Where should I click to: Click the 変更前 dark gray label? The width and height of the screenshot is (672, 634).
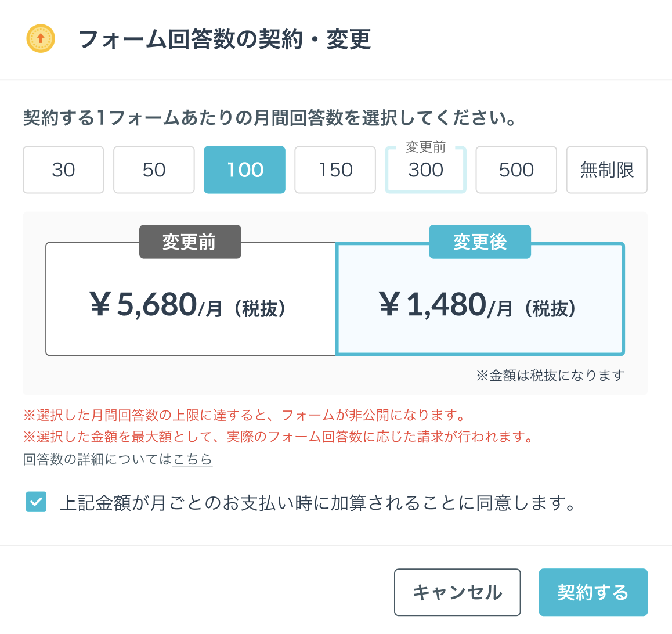click(190, 242)
